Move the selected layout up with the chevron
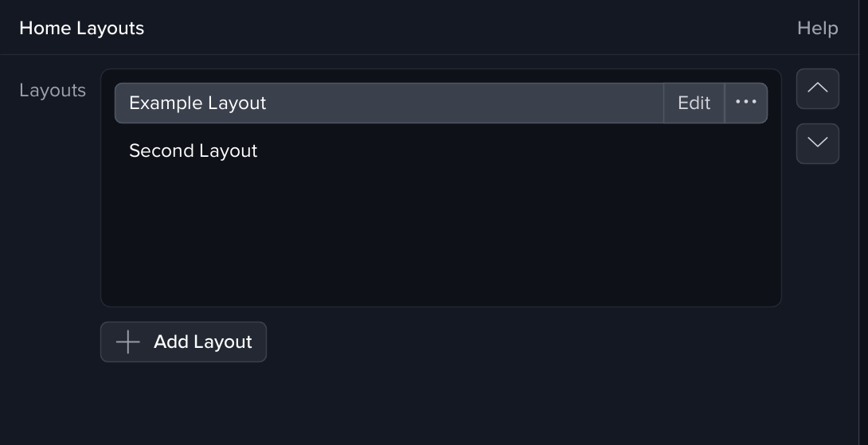Screen dimensions: 868x445 817,88
